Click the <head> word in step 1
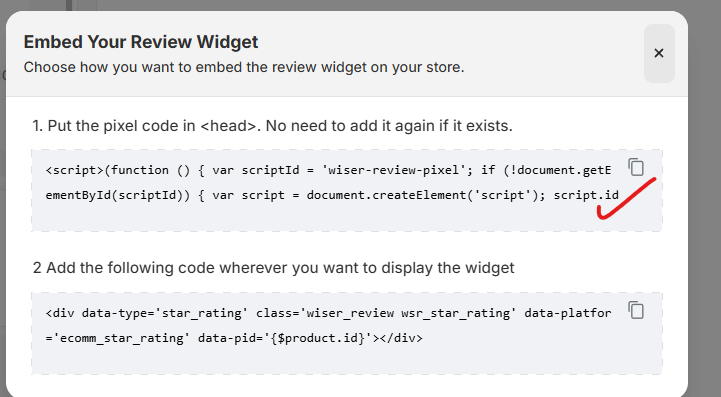This screenshot has height=397, width=721. (228, 126)
